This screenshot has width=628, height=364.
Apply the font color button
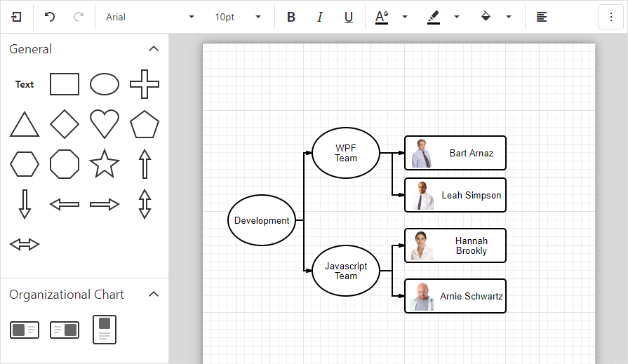(382, 17)
